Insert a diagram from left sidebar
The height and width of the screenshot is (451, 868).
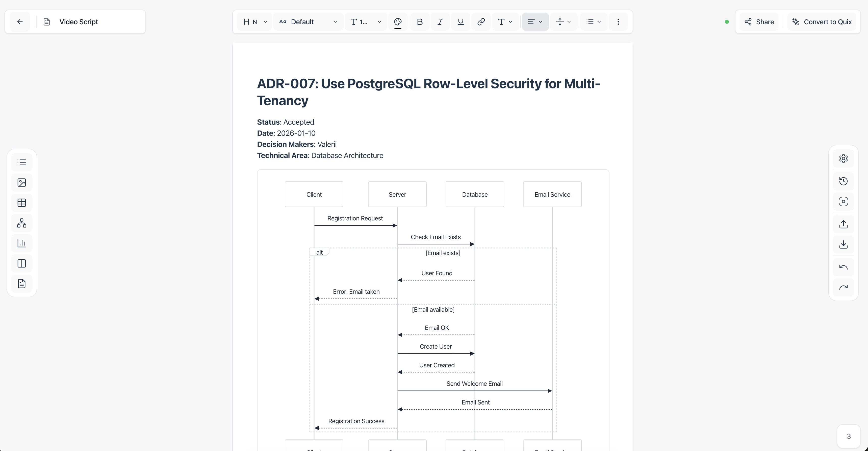coord(21,223)
